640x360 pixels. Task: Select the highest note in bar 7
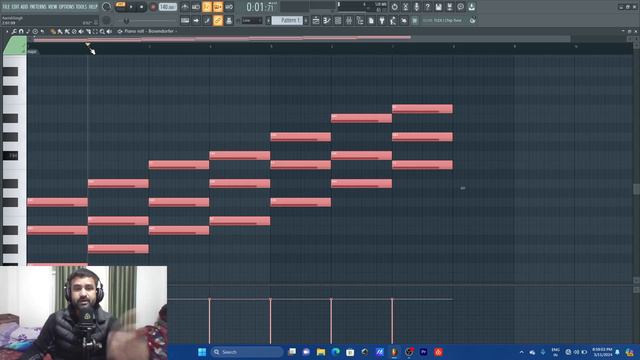[x=422, y=109]
